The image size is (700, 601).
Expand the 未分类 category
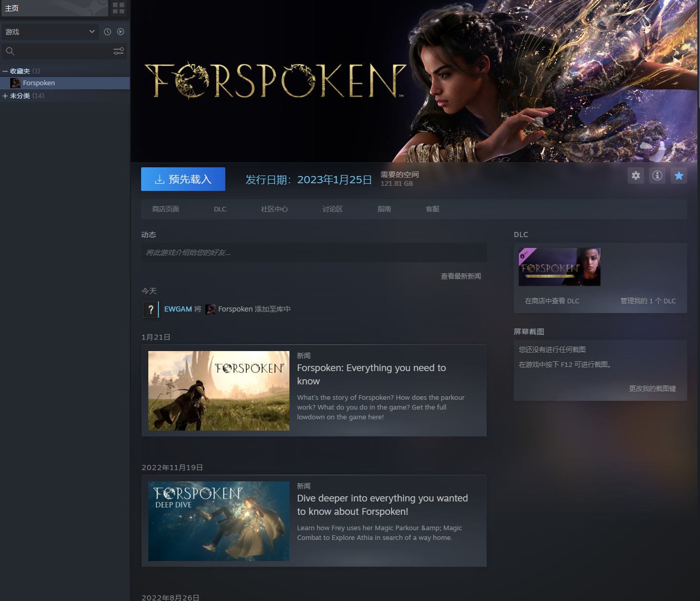[5, 96]
